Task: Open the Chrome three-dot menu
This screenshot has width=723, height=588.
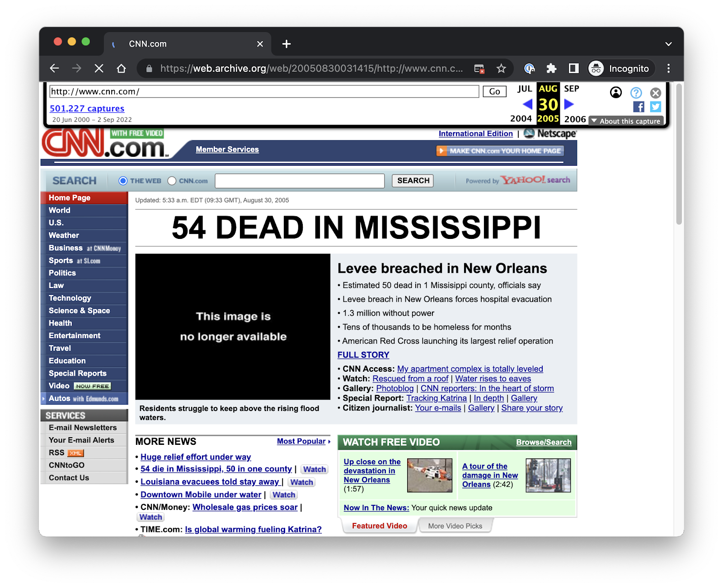Action: coord(668,68)
